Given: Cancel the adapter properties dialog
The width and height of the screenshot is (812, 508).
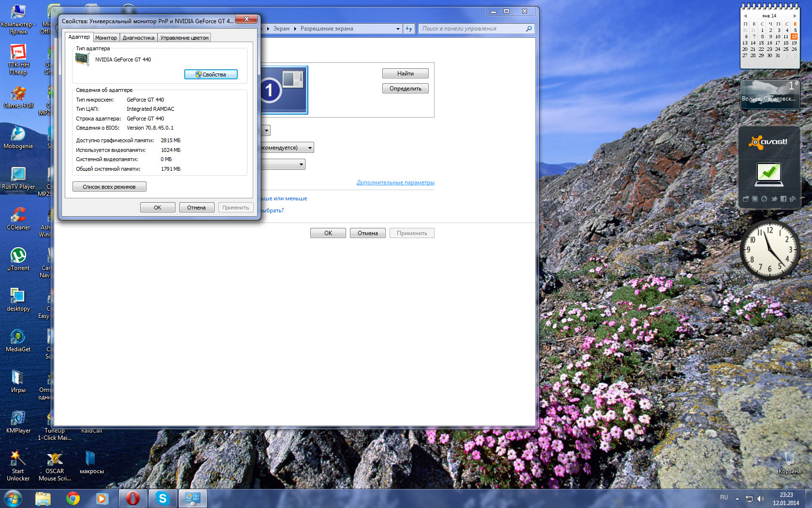Looking at the screenshot, I should [197, 208].
